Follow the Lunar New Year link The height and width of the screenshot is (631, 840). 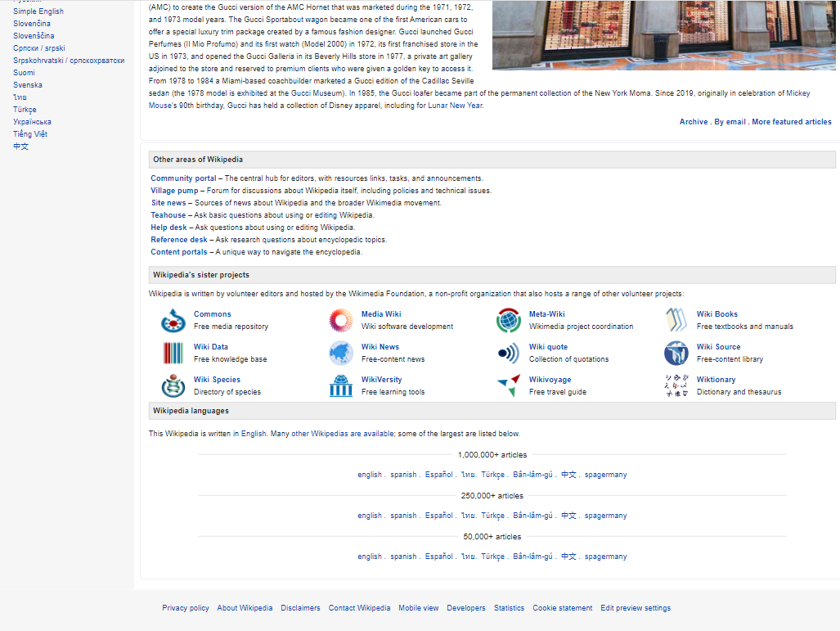click(x=456, y=106)
